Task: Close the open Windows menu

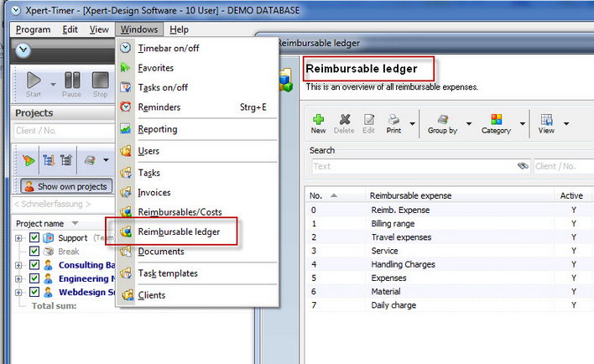Action: (139, 29)
